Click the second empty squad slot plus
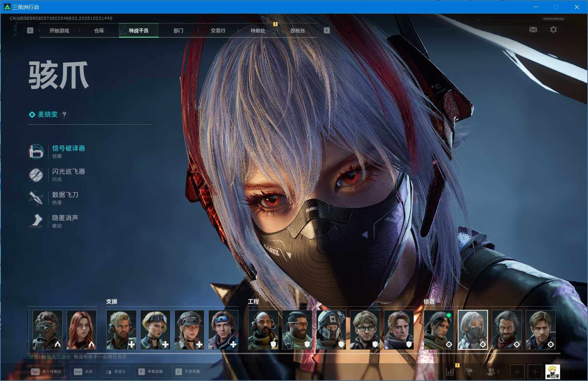Image resolution: width=588 pixels, height=381 pixels. tap(535, 372)
